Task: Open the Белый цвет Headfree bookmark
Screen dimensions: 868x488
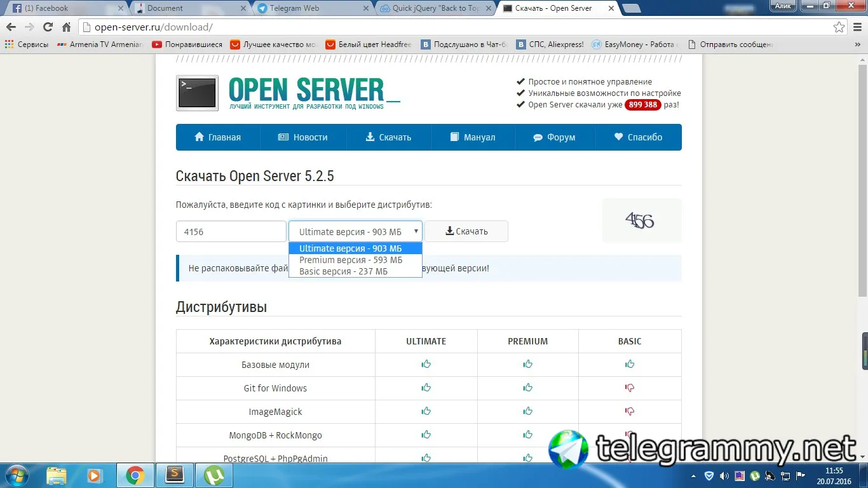Action: [369, 44]
